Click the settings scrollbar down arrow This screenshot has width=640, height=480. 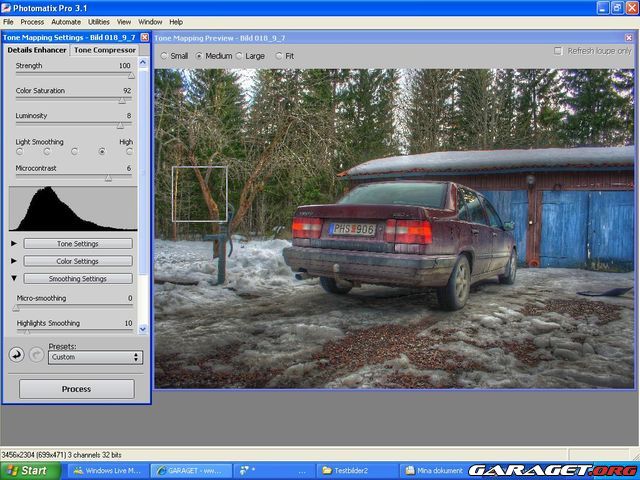coord(143,329)
